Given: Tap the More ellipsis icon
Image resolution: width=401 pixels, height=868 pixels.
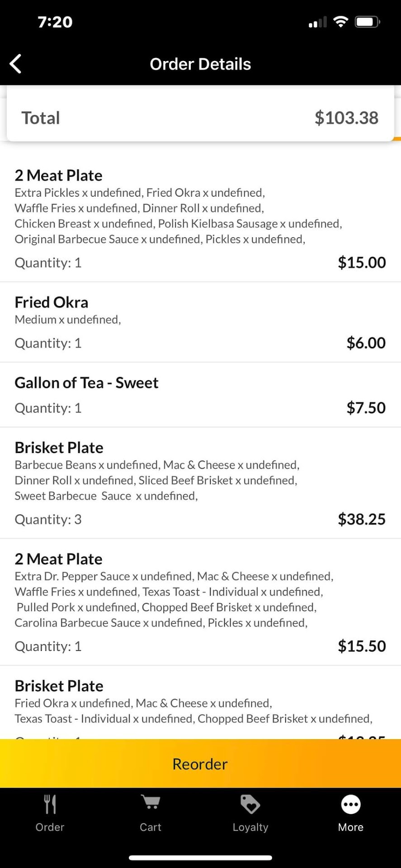Looking at the screenshot, I should pyautogui.click(x=351, y=804).
